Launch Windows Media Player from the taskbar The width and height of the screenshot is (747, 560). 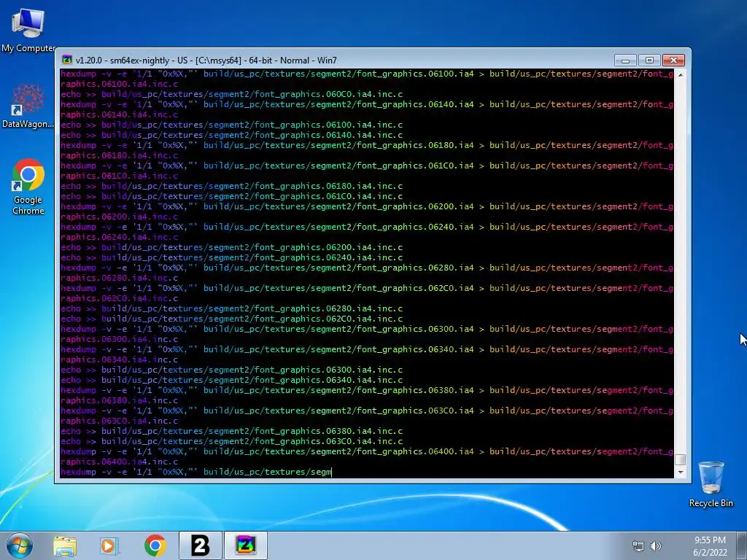click(109, 545)
